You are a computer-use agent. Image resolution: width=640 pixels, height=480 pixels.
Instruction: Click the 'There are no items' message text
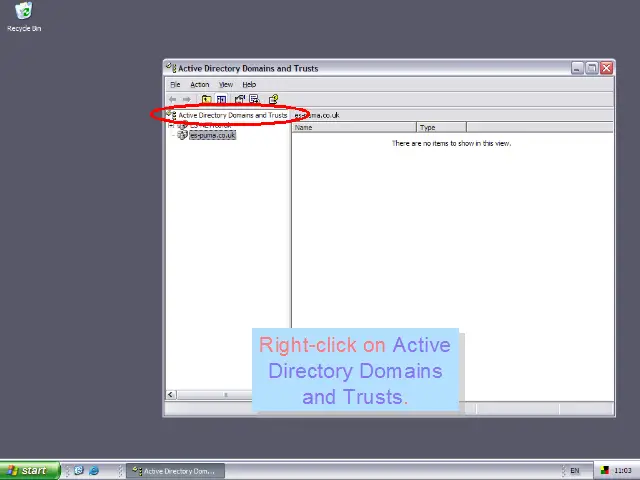(x=451, y=143)
